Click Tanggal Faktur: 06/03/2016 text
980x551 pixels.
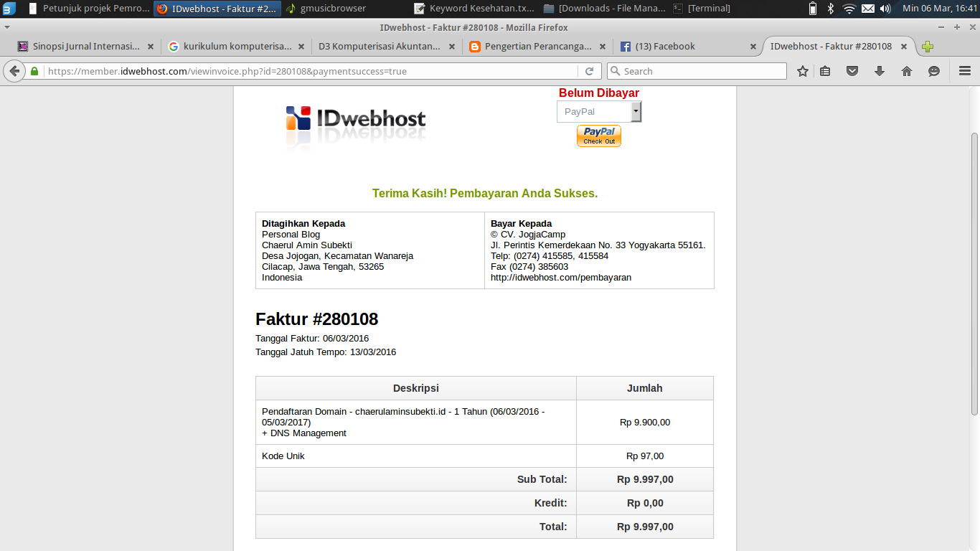click(x=312, y=339)
